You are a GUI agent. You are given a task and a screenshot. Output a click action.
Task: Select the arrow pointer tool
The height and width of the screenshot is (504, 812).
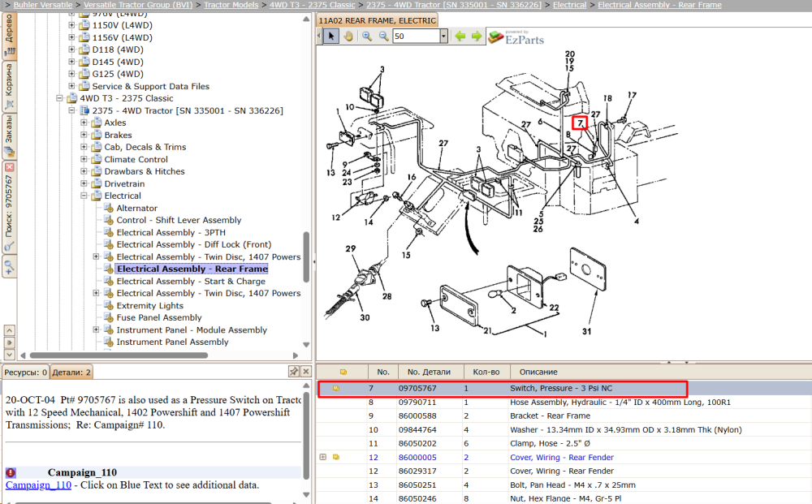point(331,37)
